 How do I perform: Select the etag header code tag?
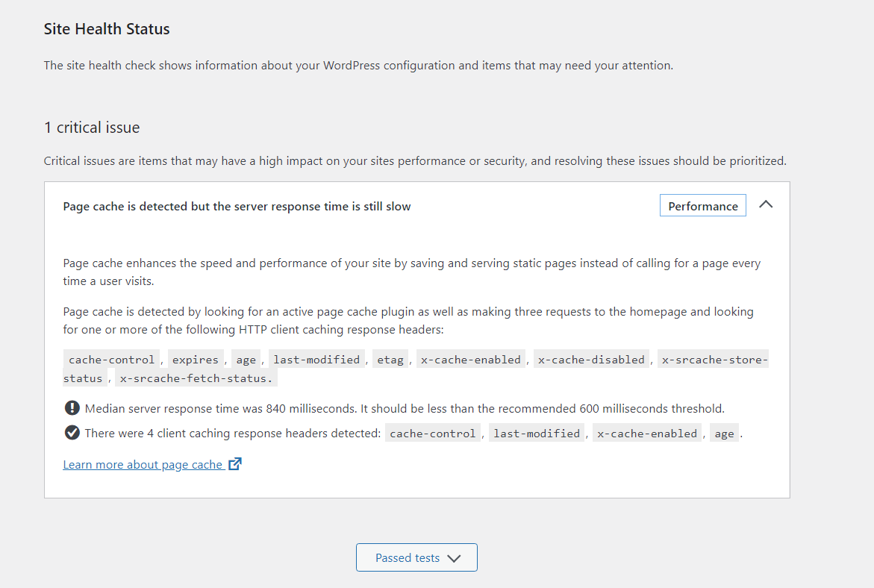[390, 360]
